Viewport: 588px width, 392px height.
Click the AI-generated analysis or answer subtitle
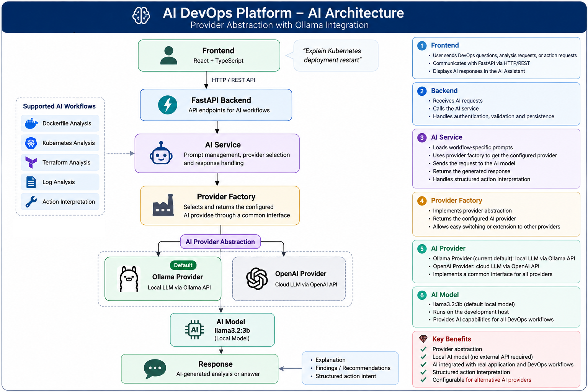click(x=218, y=374)
